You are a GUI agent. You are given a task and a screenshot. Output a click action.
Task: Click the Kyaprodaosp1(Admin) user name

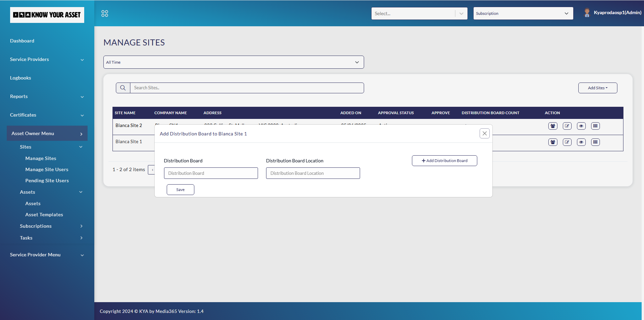(x=617, y=12)
